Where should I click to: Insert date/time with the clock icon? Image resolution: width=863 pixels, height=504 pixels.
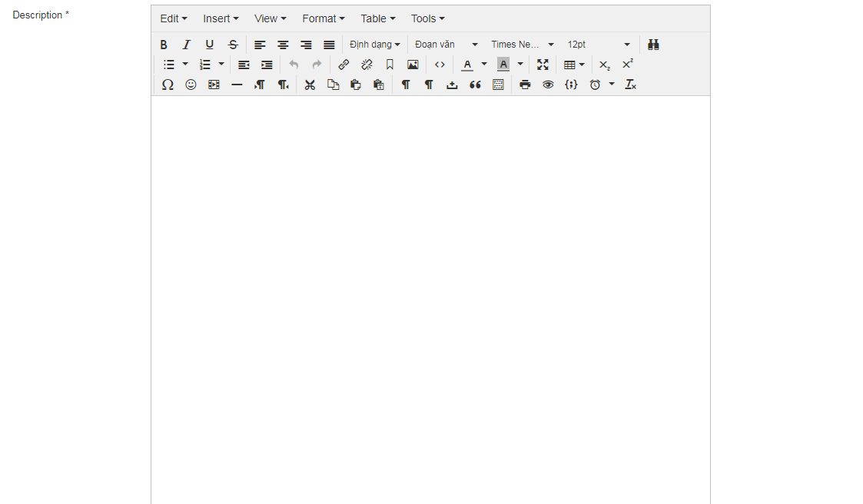tap(595, 85)
